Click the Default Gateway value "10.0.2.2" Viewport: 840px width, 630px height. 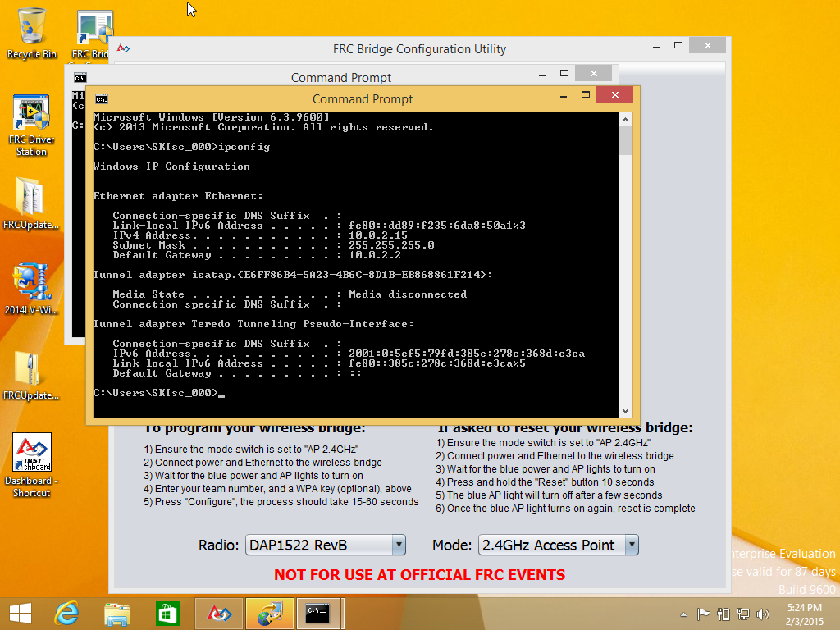point(375,255)
